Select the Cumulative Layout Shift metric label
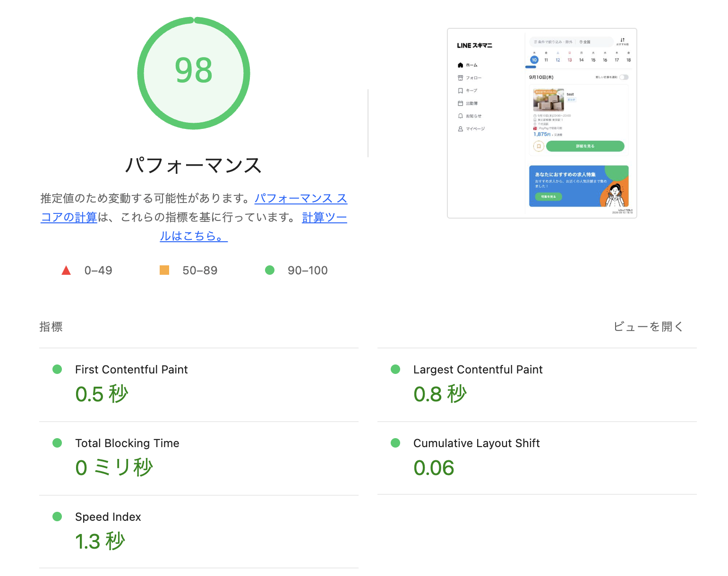 [477, 443]
